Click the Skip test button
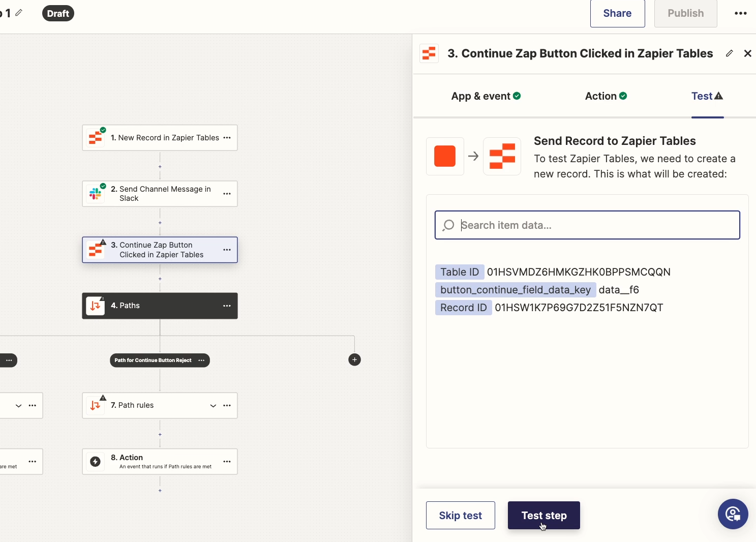The width and height of the screenshot is (756, 542). [x=461, y=515]
